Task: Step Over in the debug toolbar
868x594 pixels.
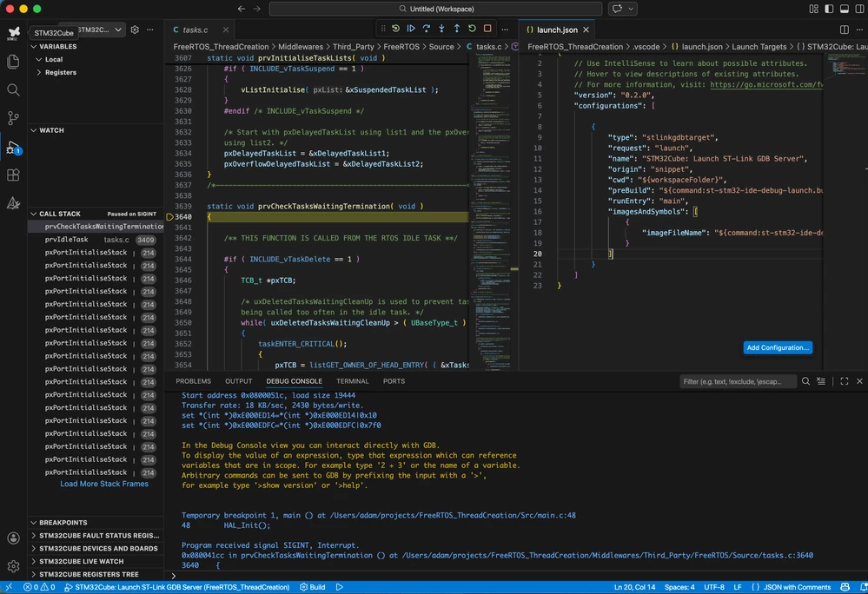Action: pos(427,28)
